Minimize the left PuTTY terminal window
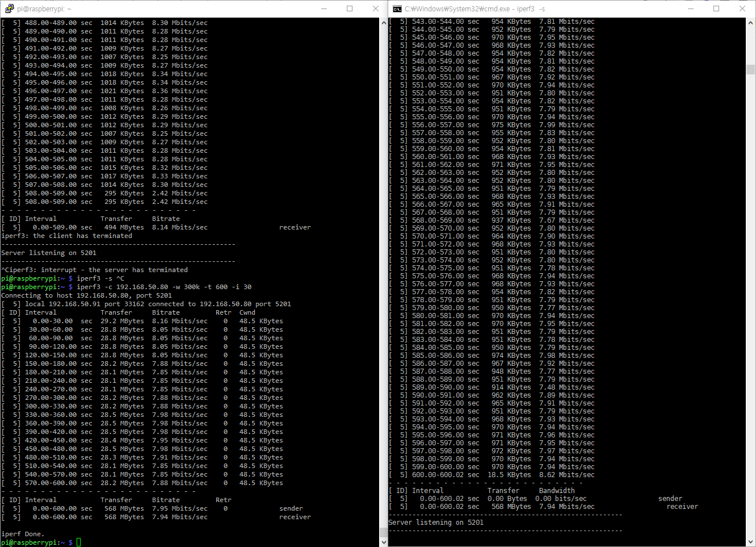The height and width of the screenshot is (547, 756). coord(324,9)
